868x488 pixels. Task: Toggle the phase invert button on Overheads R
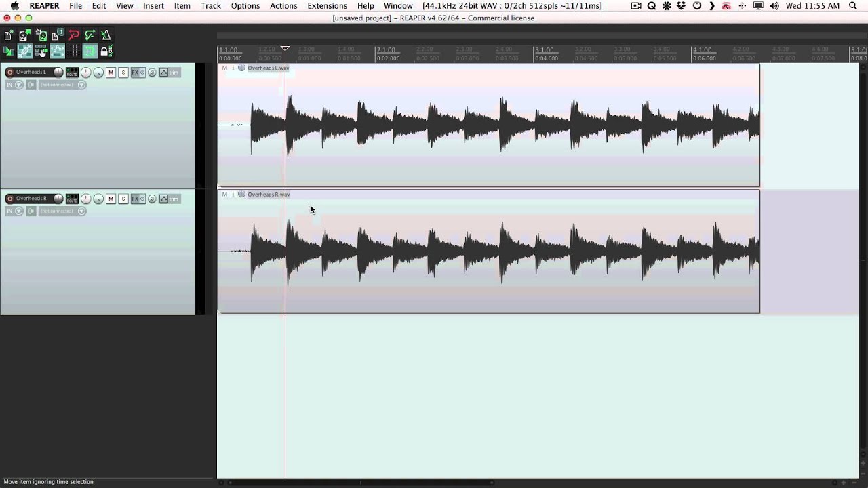[x=152, y=199]
